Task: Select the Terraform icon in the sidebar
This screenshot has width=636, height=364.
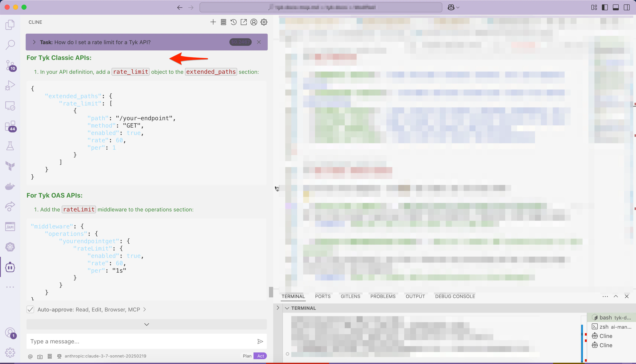Action: coord(10,166)
